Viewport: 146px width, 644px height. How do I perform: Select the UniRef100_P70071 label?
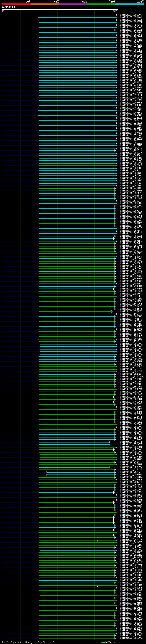click(131, 331)
